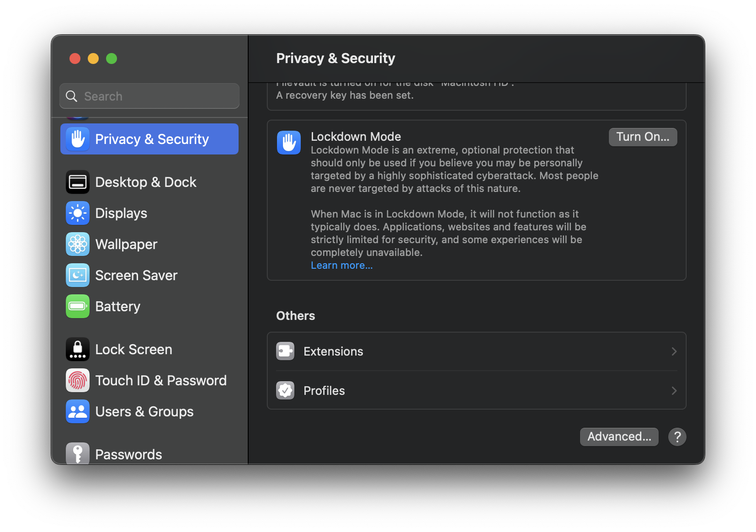Click the Advanced options button
The height and width of the screenshot is (532, 756).
[619, 436]
